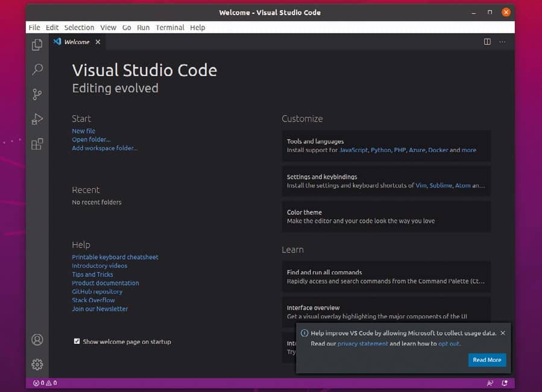Open Find and run all commands card
The image size is (542, 392).
coord(386,277)
